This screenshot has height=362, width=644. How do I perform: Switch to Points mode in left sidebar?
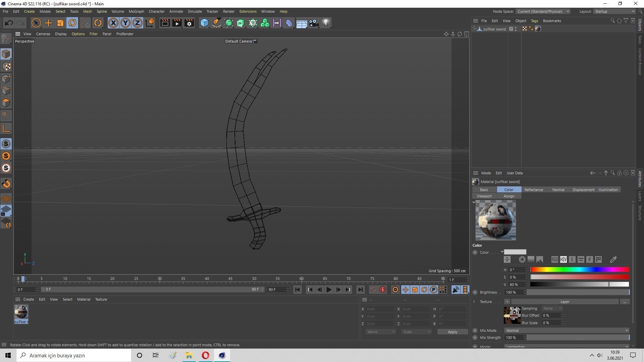pos(6,78)
